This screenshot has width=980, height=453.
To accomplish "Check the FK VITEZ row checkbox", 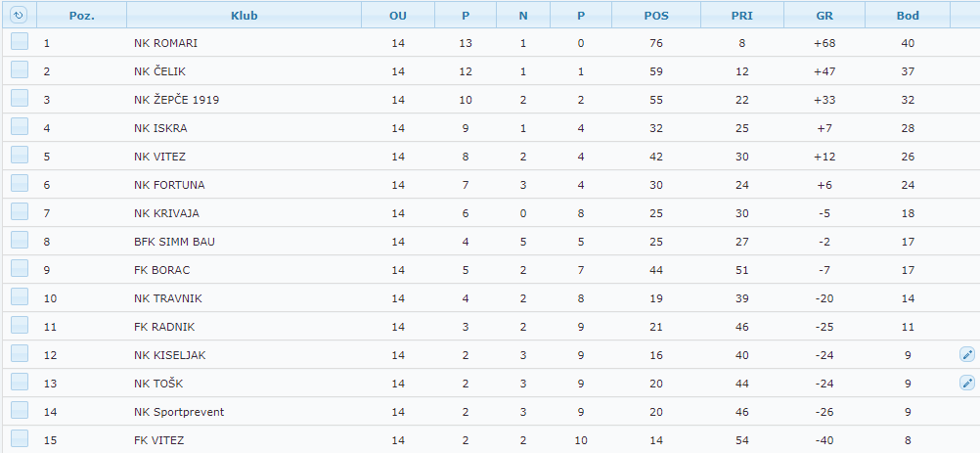I will (x=20, y=439).
